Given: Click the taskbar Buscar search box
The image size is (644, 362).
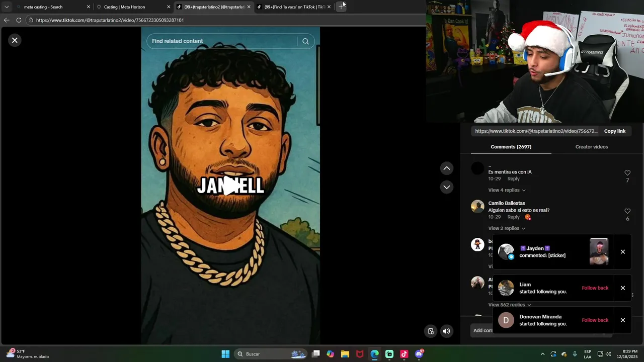Looking at the screenshot, I should [x=272, y=354].
